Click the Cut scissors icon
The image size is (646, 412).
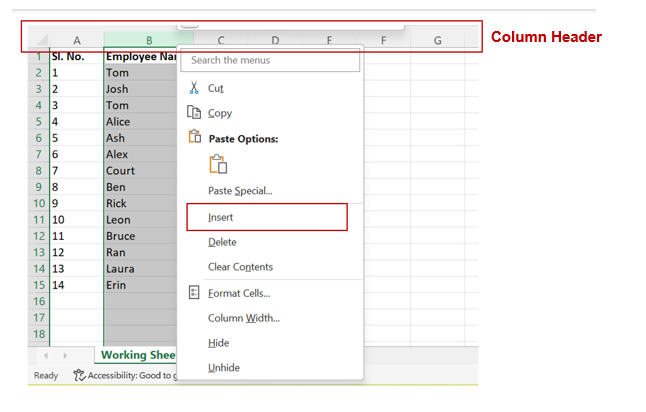click(194, 88)
